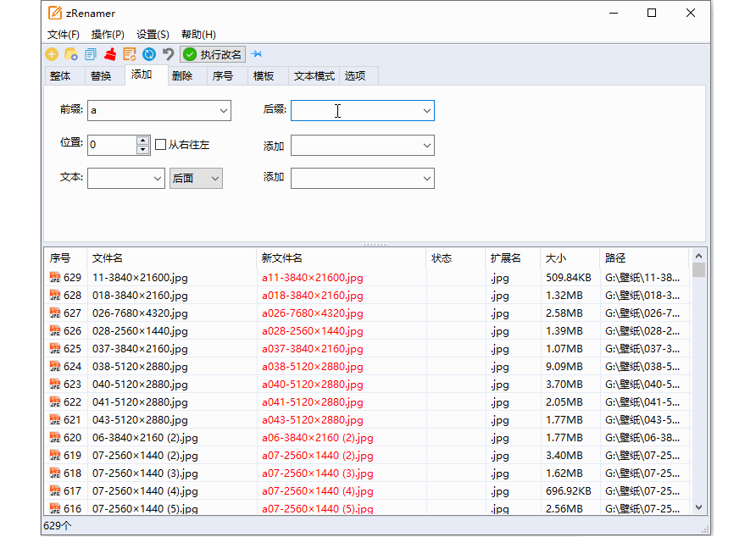Click the 执行改名 button
The image size is (756, 537).
tap(212, 53)
